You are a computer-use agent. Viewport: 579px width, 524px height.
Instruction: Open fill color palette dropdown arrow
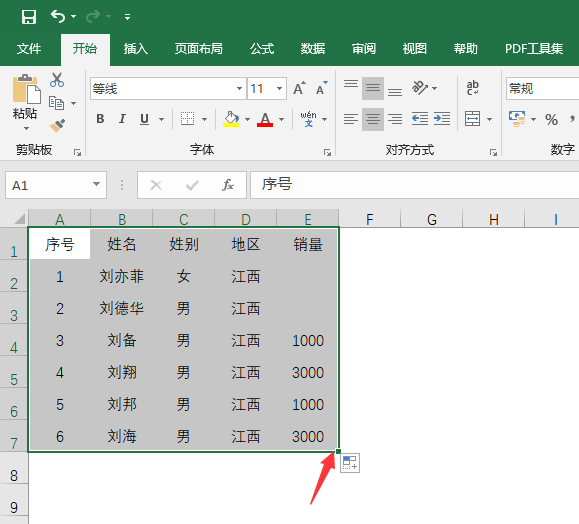(x=247, y=119)
